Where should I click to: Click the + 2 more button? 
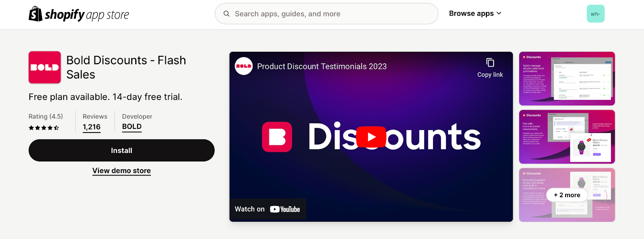(x=567, y=195)
